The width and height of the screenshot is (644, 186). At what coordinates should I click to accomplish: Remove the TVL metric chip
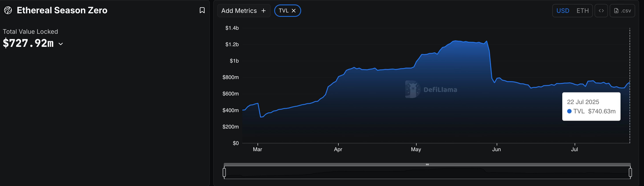(x=294, y=10)
